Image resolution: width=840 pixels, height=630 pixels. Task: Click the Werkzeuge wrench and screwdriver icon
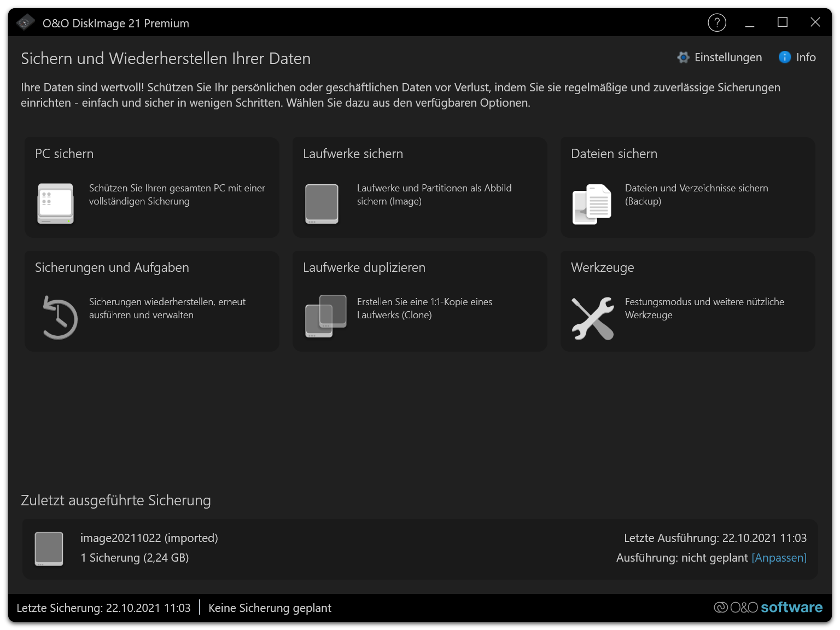pos(593,318)
